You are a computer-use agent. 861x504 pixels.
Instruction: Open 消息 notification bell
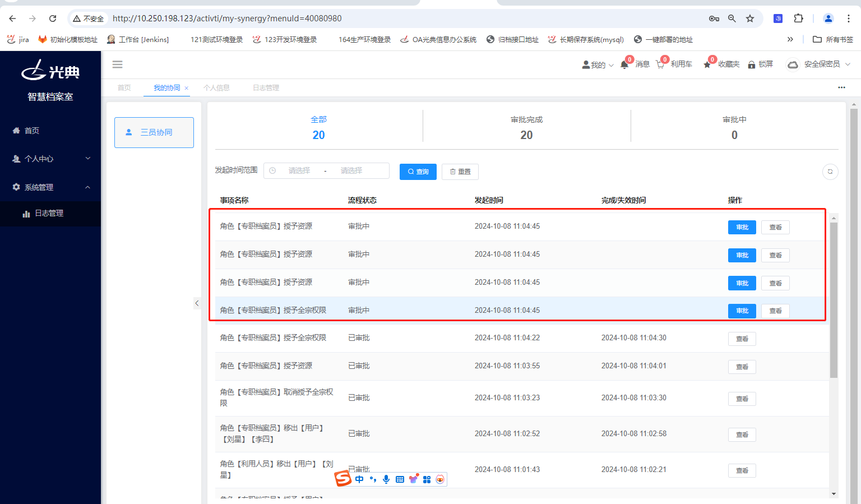pos(635,64)
